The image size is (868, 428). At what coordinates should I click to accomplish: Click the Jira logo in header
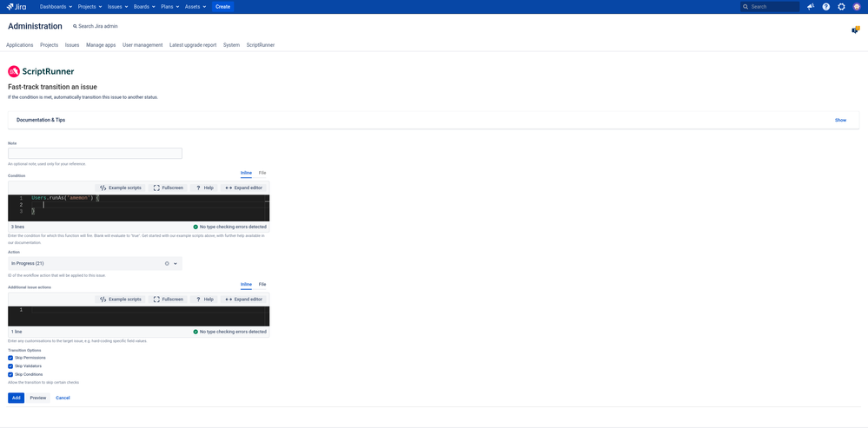pyautogui.click(x=16, y=7)
